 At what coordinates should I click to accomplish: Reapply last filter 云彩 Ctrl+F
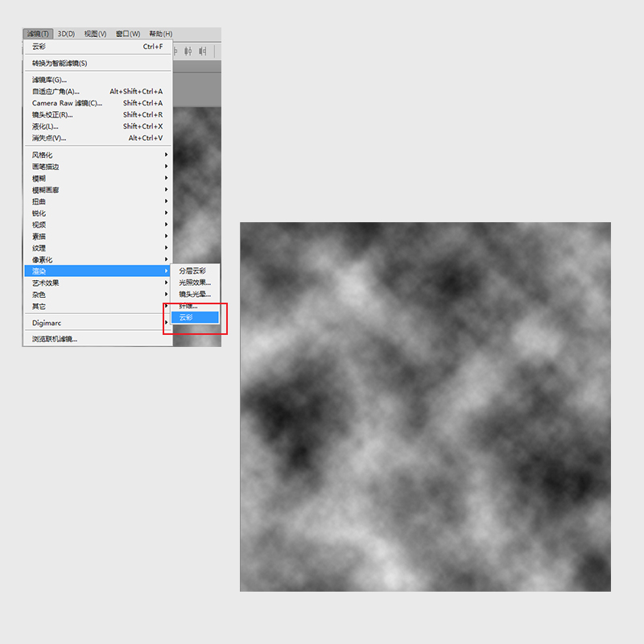coord(97,47)
